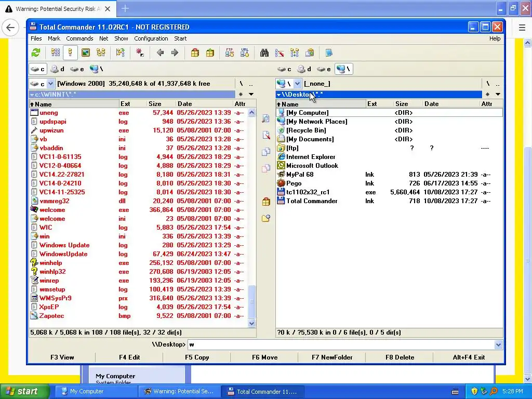Go back with left arrow toolbar icon
This screenshot has width=532, height=399.
click(x=160, y=52)
